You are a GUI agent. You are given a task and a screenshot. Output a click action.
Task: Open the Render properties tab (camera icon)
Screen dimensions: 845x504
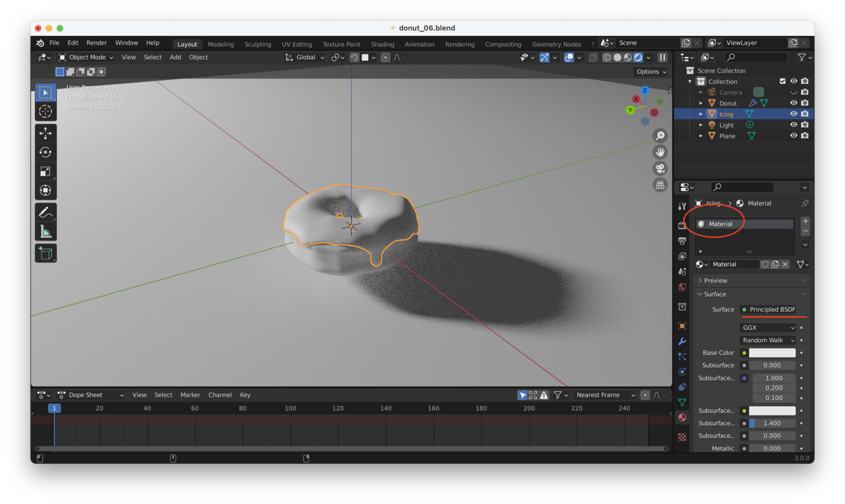[x=682, y=225]
